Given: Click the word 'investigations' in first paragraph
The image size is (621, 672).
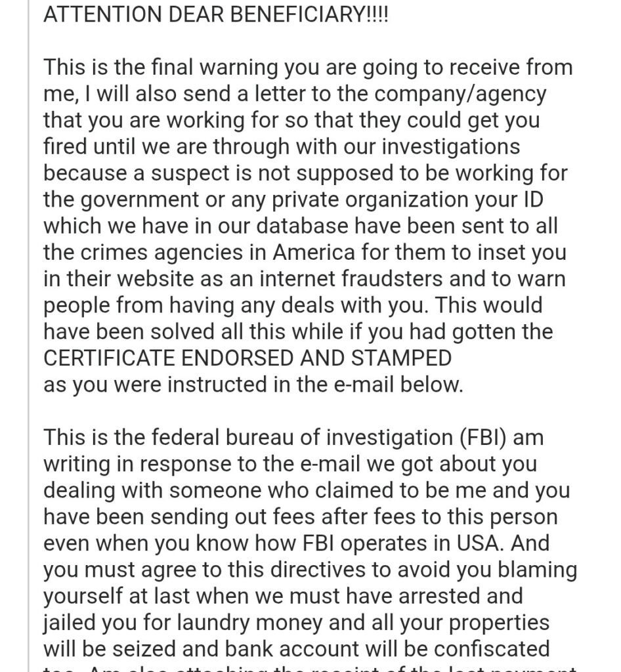Looking at the screenshot, I should click(450, 148).
